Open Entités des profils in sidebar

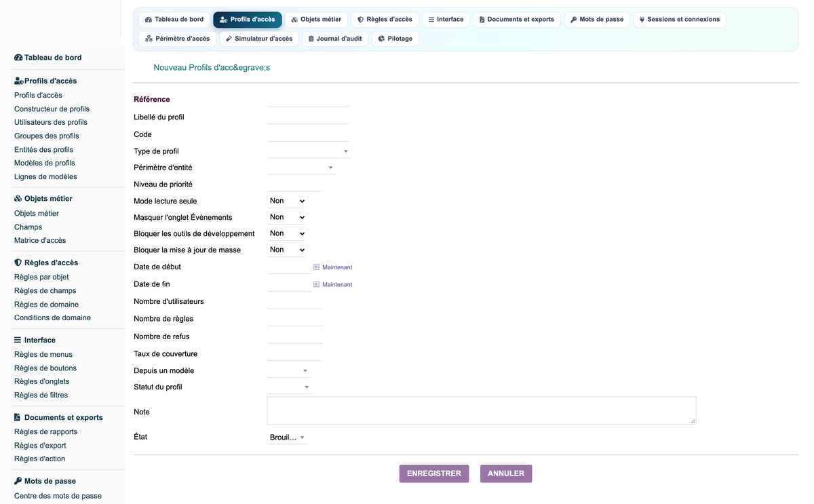(x=43, y=150)
